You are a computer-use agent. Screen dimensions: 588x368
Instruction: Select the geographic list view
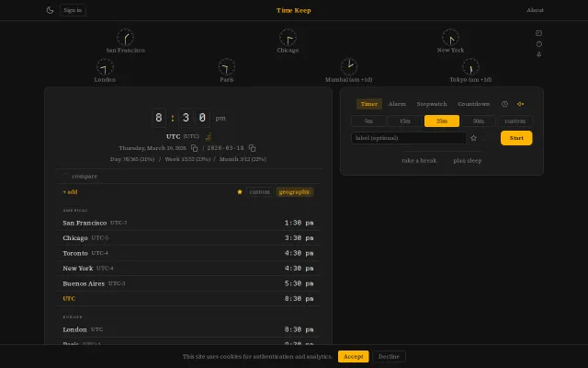294,192
